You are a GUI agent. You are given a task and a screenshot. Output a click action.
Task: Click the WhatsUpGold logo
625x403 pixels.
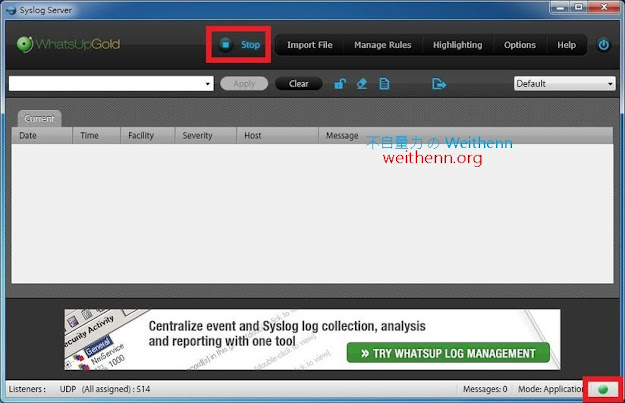[x=68, y=44]
